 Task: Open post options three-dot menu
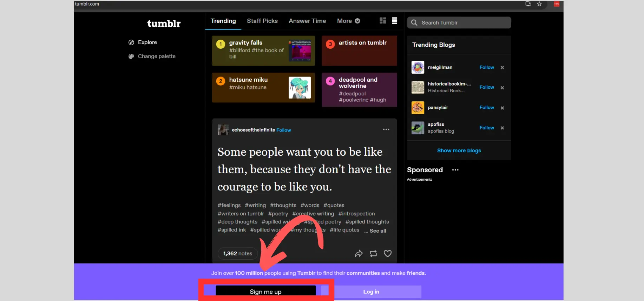coord(386,129)
